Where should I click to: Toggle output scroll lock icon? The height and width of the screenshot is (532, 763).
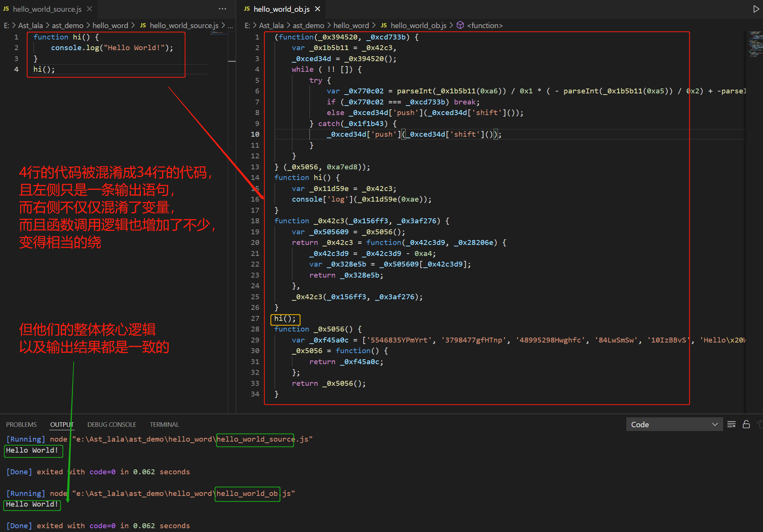[746, 424]
